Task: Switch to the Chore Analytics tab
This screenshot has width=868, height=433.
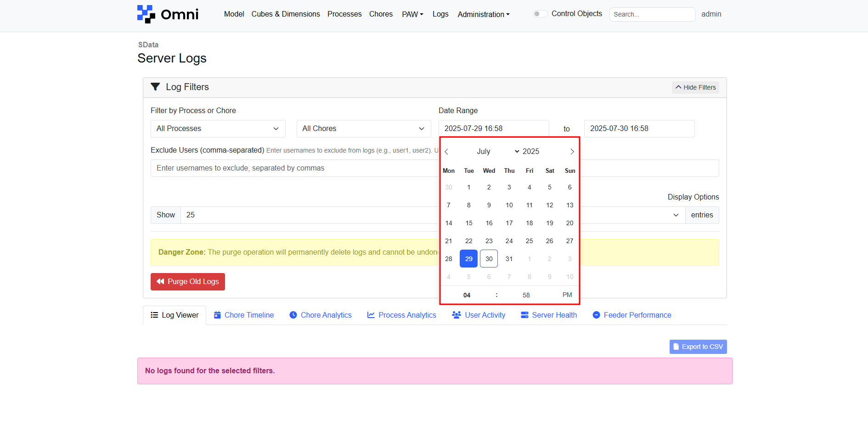Action: coord(321,315)
